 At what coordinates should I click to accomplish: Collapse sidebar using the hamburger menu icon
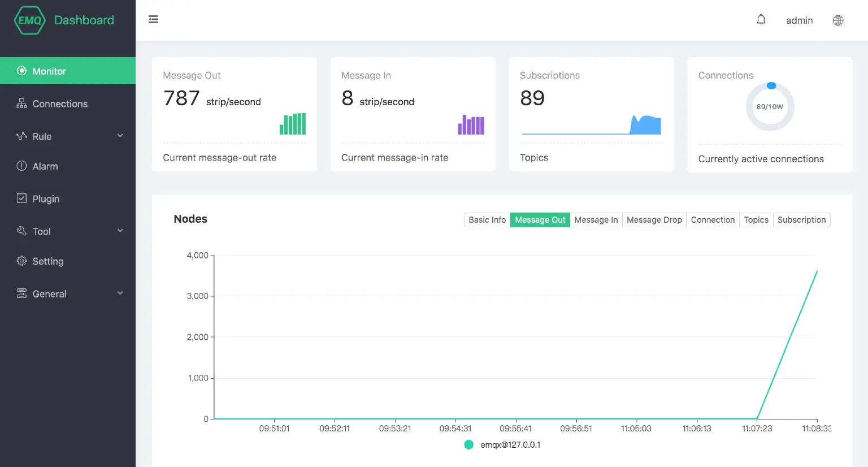[153, 20]
